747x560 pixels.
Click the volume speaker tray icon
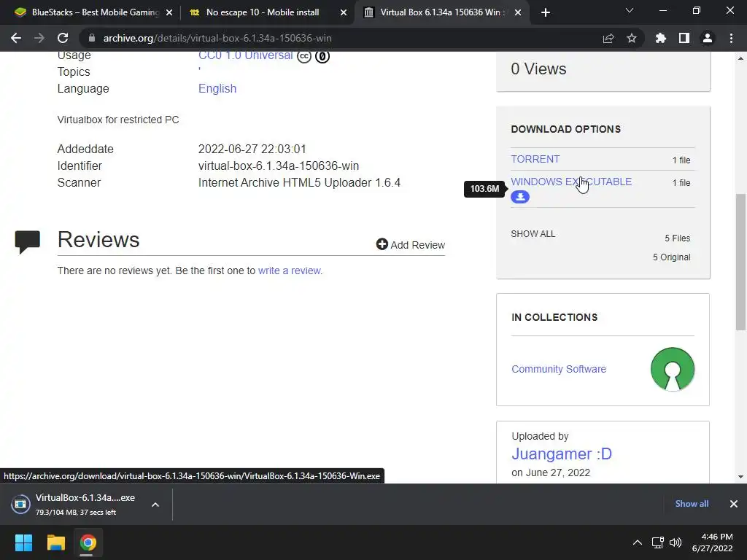(x=675, y=542)
